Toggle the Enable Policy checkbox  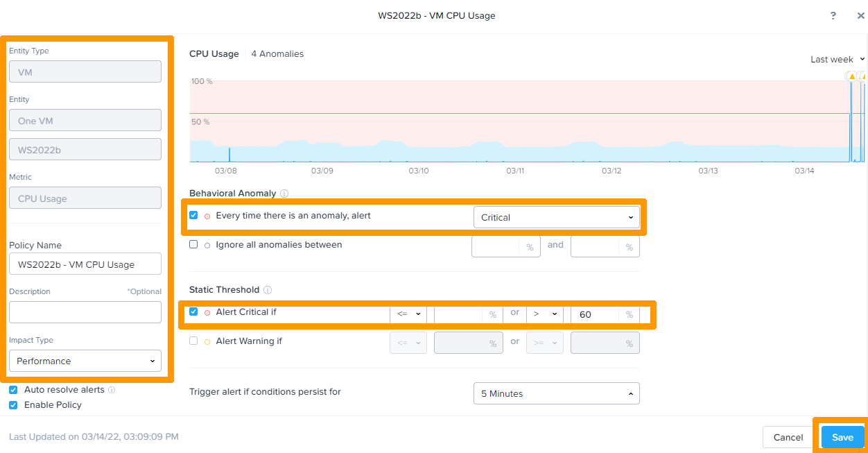point(13,405)
